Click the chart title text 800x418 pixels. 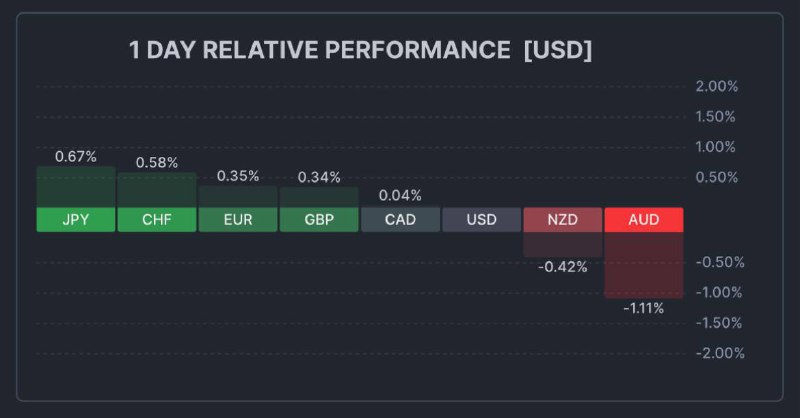[x=360, y=50]
